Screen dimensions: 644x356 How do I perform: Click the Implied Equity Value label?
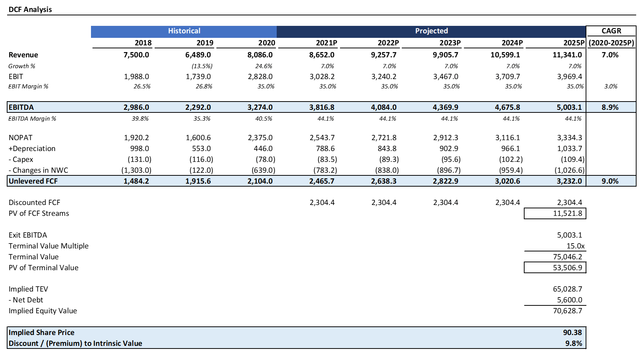[43, 311]
